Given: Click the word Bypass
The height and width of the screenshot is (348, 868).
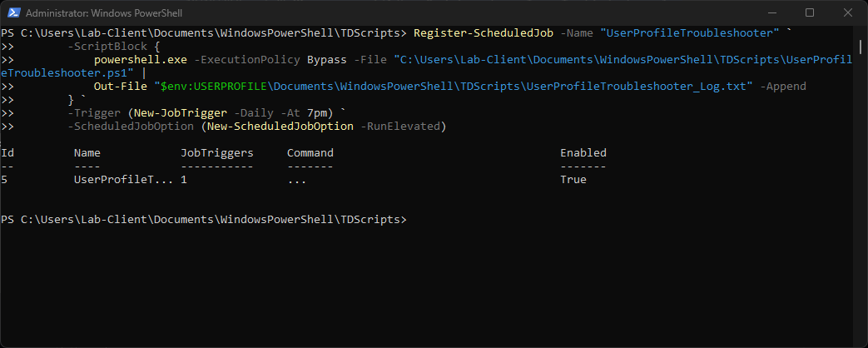Looking at the screenshot, I should [x=326, y=60].
